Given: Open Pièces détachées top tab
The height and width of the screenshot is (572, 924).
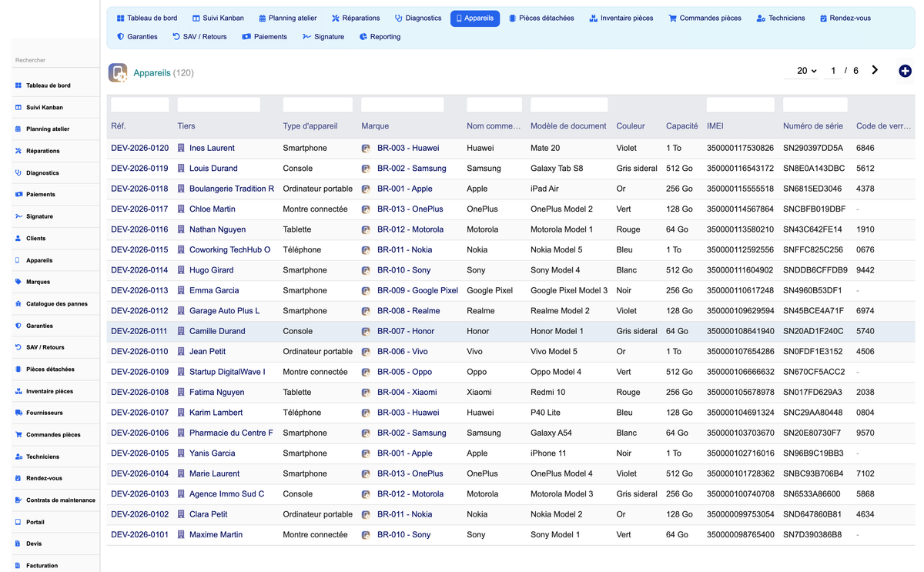Looking at the screenshot, I should (x=541, y=18).
